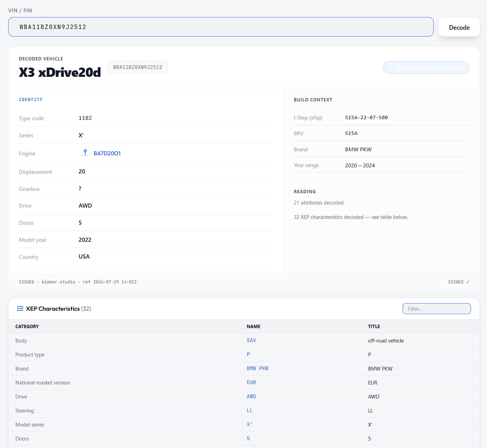Select the Series value X' in Identity
The image size is (487, 448).
tap(81, 135)
